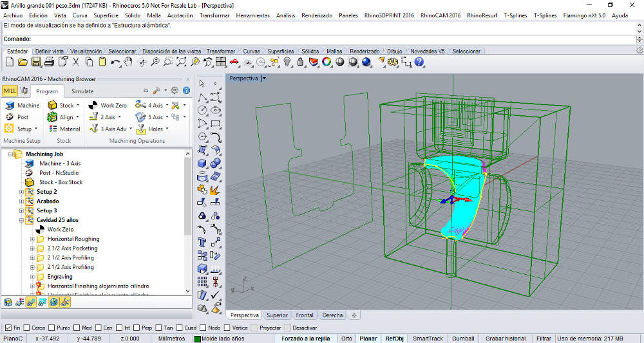Screen dimensions: 644x343
Task: Uncheck the Fin object snap
Action: (8, 328)
